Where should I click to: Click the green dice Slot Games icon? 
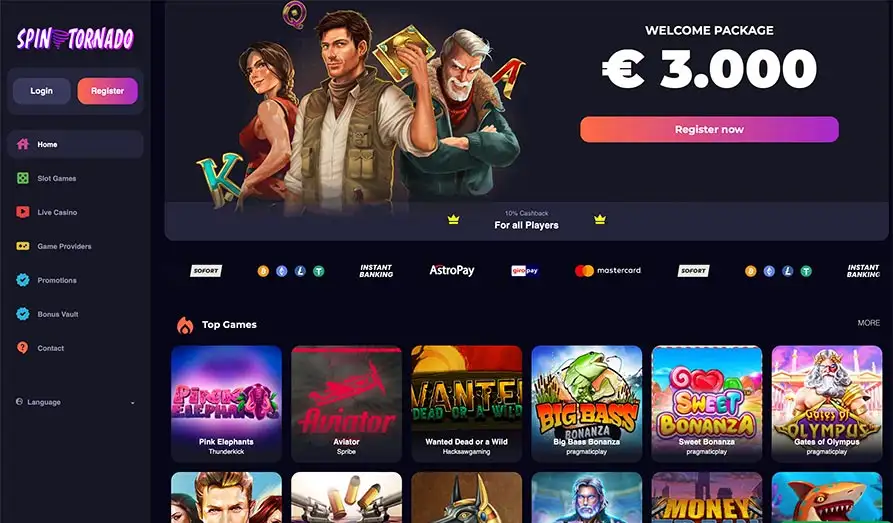point(23,178)
